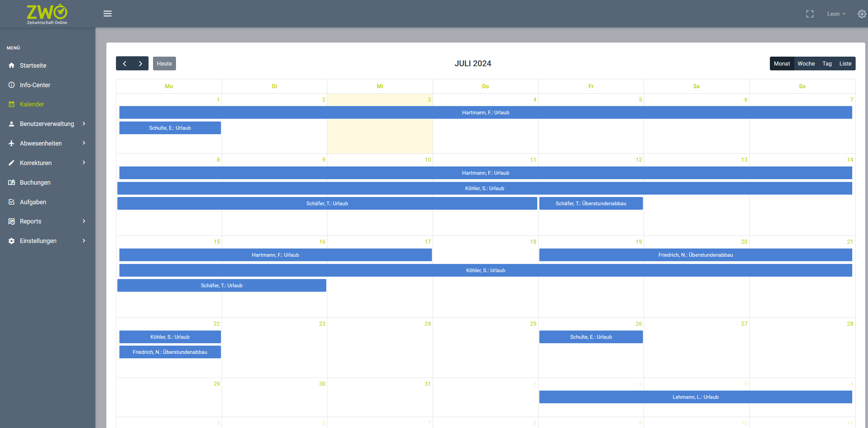This screenshot has width=868, height=428.
Task: Open Schäfer, T.: Überstundenabbau event
Action: coord(591,204)
